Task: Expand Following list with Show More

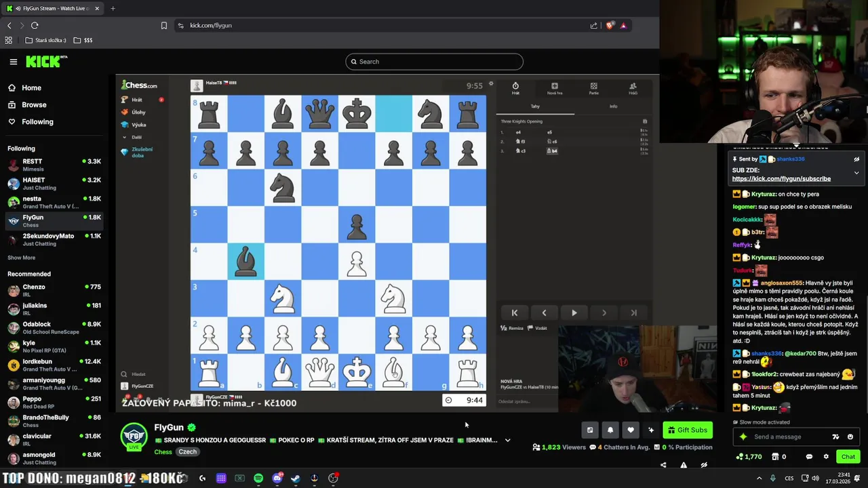Action: point(21,258)
